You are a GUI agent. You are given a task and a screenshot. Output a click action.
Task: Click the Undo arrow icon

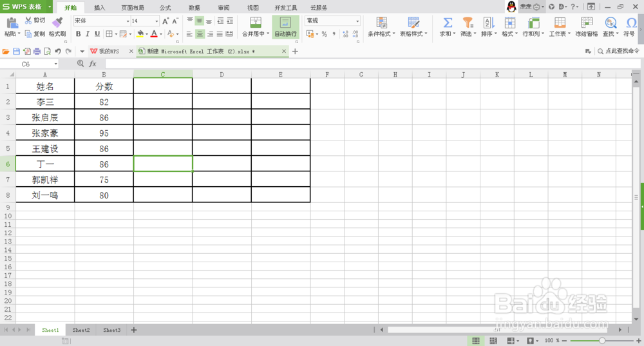pos(58,52)
